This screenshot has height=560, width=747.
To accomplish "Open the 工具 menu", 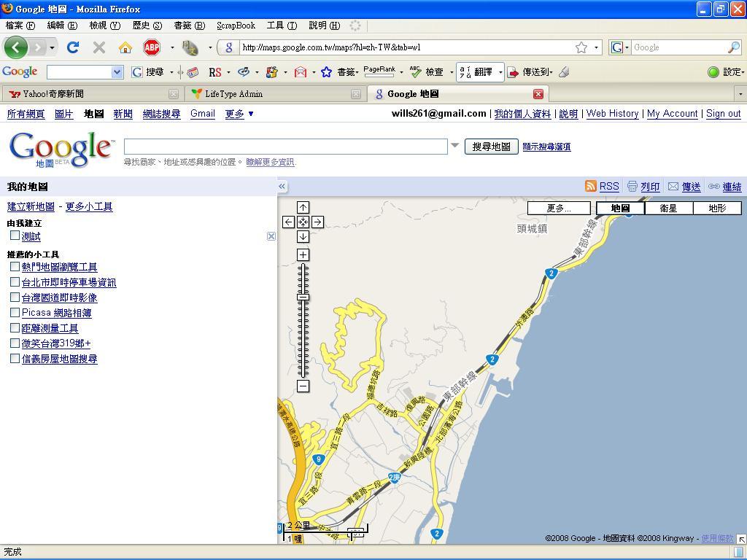I will coord(282,26).
